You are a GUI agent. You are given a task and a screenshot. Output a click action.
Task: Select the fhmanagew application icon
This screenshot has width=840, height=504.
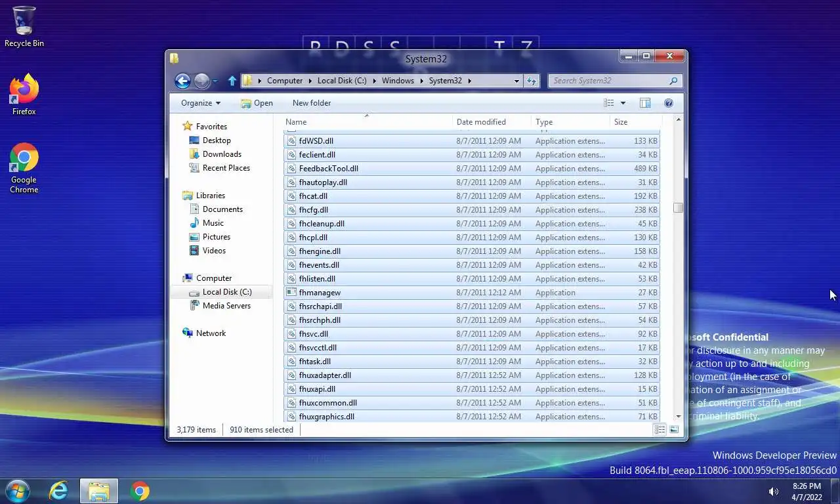point(292,293)
